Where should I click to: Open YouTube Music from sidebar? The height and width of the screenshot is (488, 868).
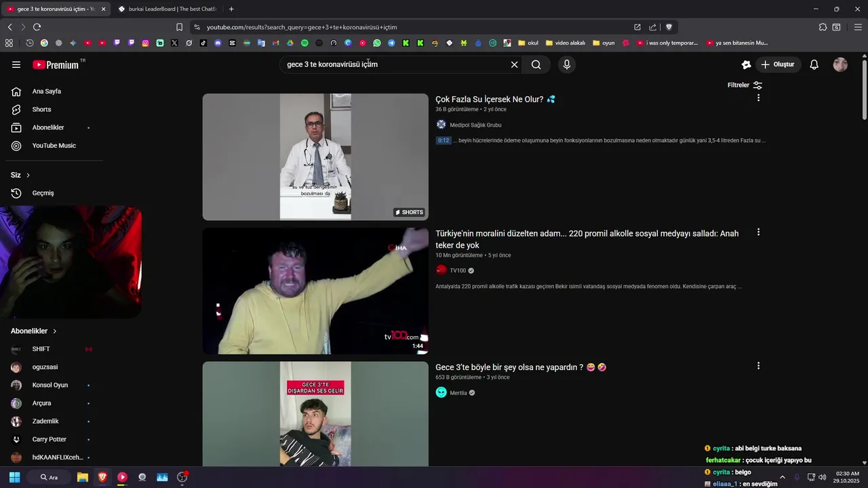point(54,146)
